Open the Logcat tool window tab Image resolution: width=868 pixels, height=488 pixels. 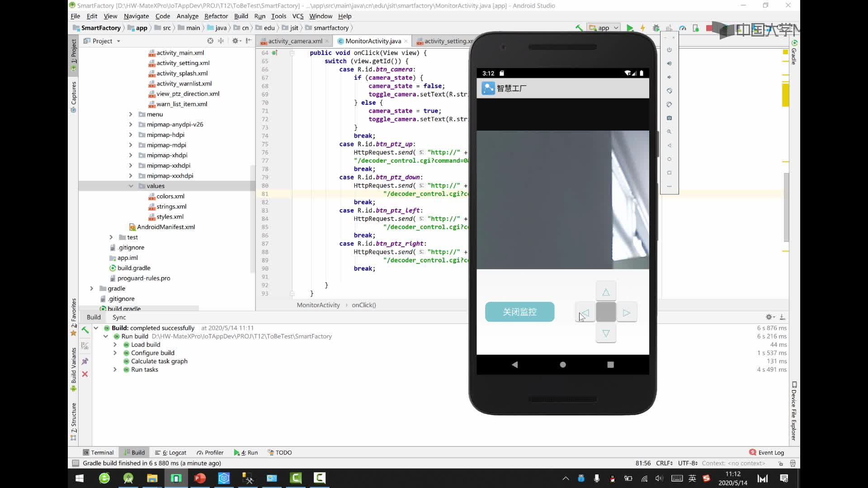point(171,452)
